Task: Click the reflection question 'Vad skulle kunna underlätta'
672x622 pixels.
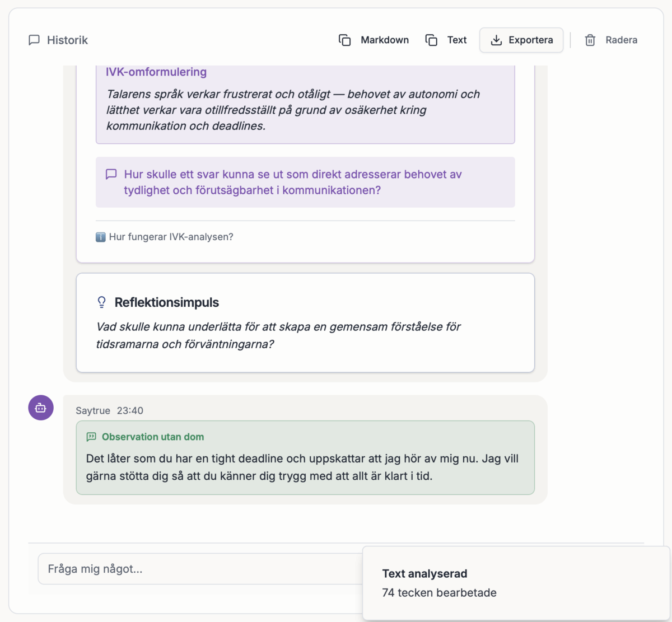Action: click(x=278, y=335)
